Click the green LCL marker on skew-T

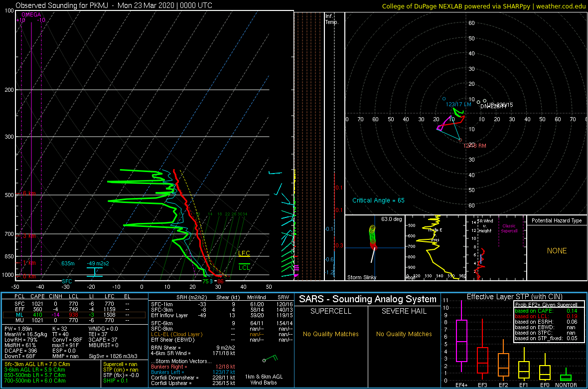pos(244,267)
